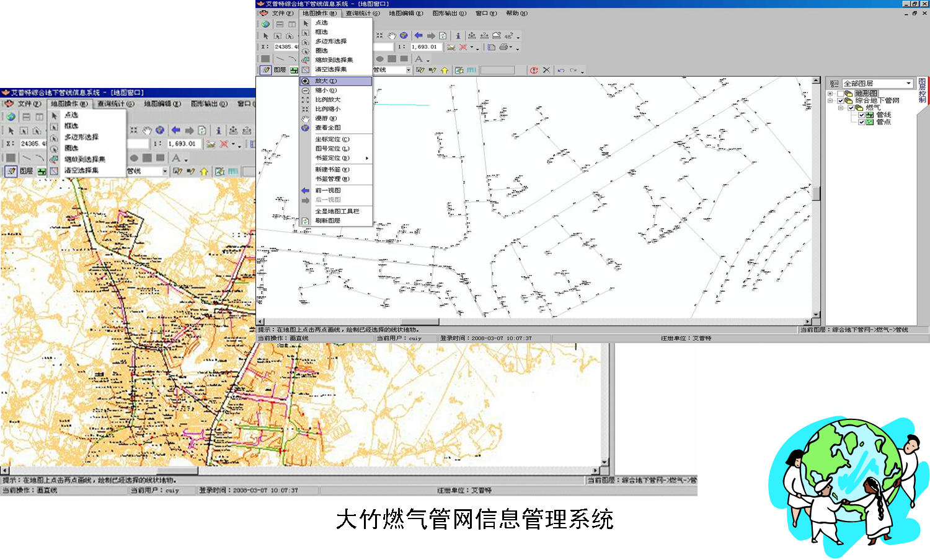Open the 全部图层 dropdown

pos(908,83)
